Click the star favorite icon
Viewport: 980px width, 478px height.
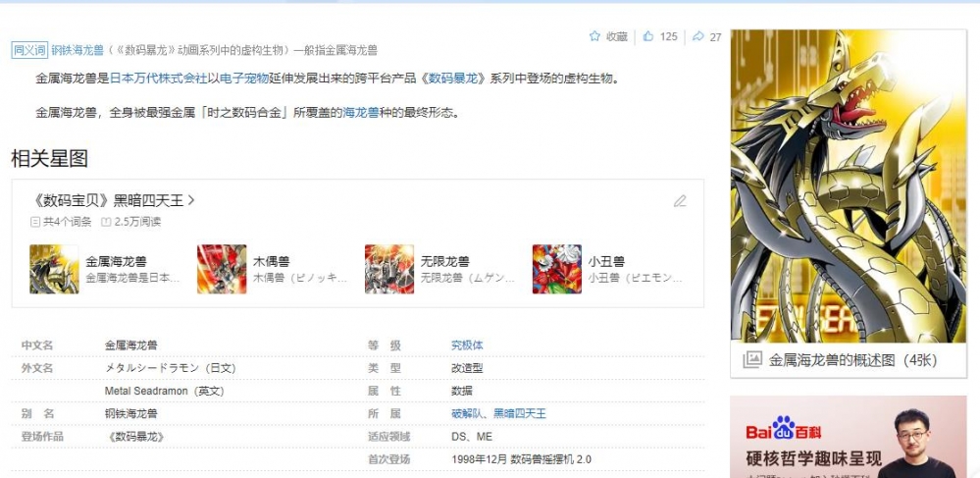pos(594,36)
